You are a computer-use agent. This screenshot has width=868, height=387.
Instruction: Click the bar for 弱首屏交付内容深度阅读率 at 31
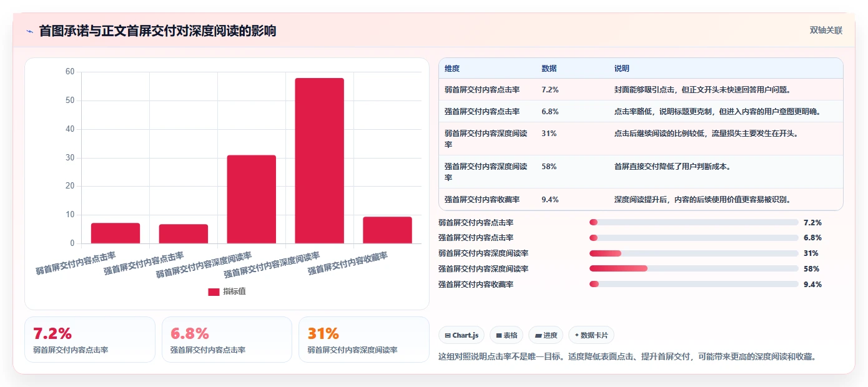[x=252, y=199]
